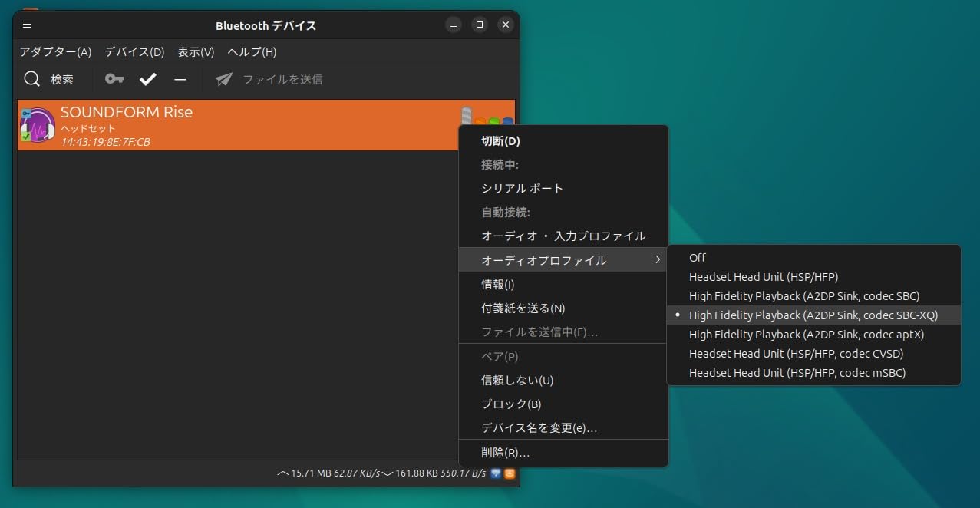Screen dimensions: 980x508
Task: Click the paper plane send-file icon
Action: point(223,79)
